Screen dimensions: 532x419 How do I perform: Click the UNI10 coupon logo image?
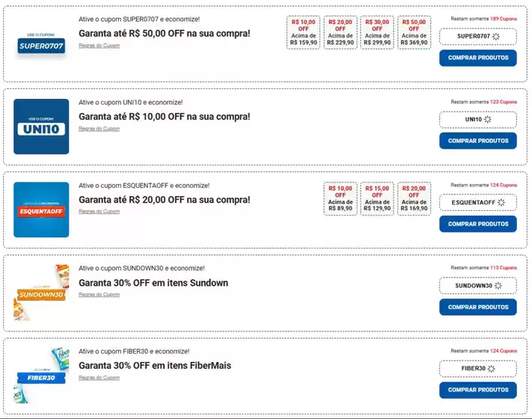pos(41,126)
